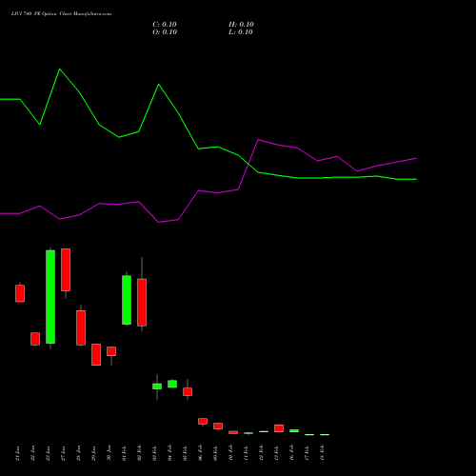Select the red candle above 02 Feb
Viewport: 476px width, 476px height.
coord(142,302)
